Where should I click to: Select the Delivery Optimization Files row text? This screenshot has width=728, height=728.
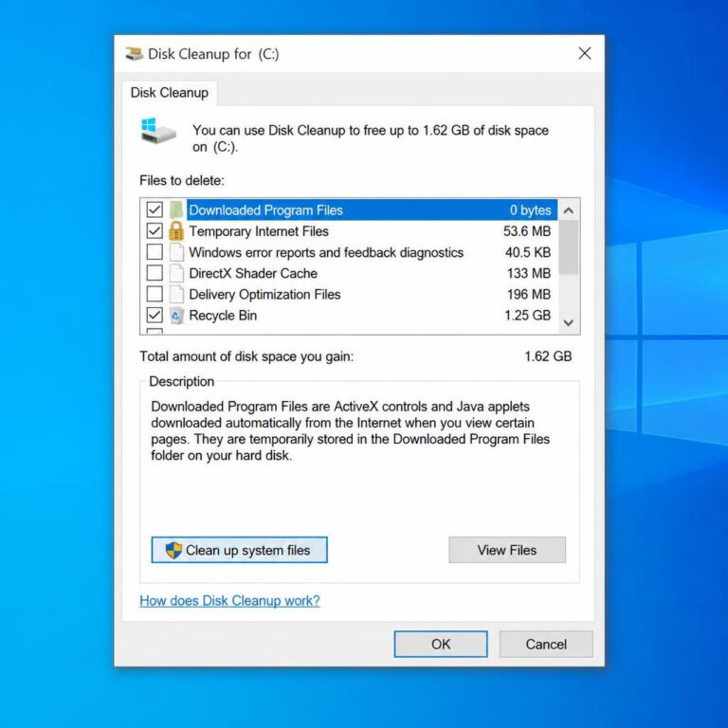coord(265,295)
